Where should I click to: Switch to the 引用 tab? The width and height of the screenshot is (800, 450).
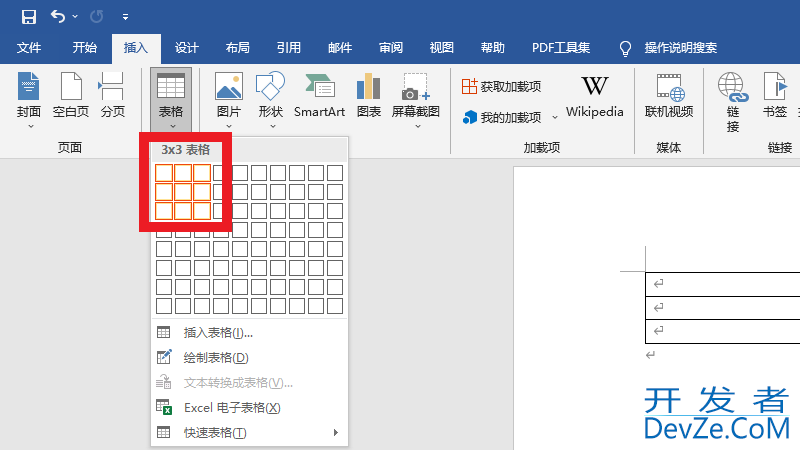pyautogui.click(x=289, y=48)
